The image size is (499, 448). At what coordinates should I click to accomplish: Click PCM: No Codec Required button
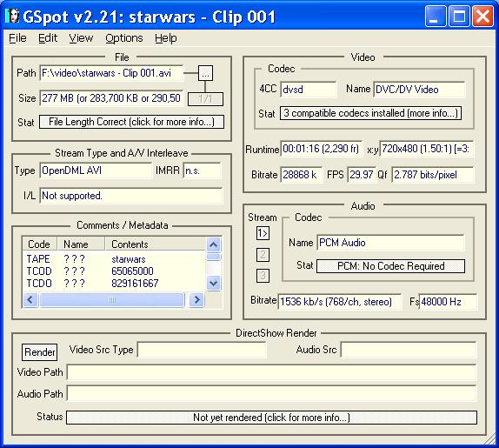(x=390, y=266)
